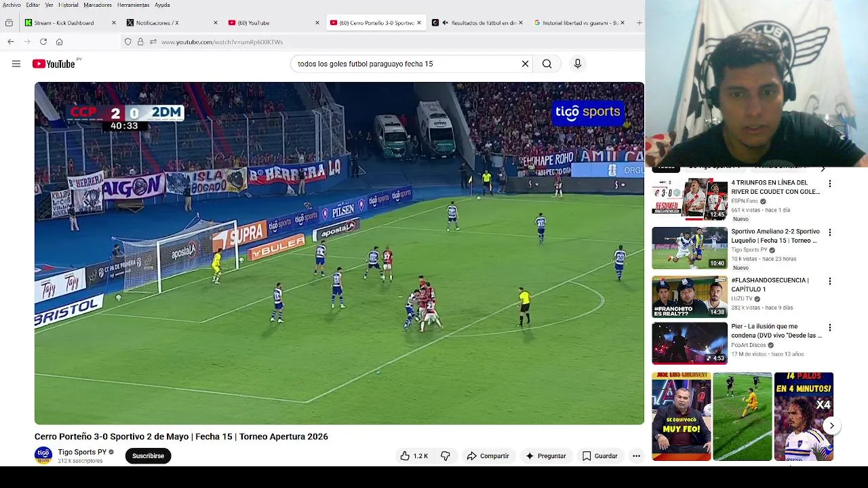Viewport: 868px width, 488px height.
Task: Open the browser home page button
Action: (x=60, y=42)
